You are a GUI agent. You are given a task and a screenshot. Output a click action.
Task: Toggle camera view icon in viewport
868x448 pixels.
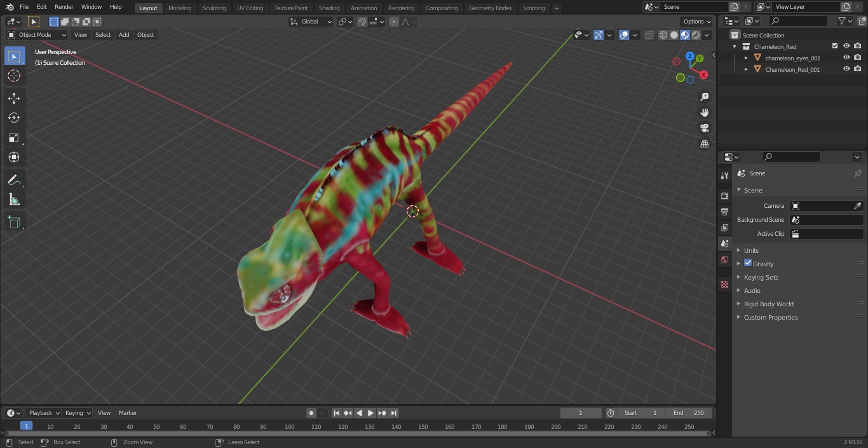(704, 128)
